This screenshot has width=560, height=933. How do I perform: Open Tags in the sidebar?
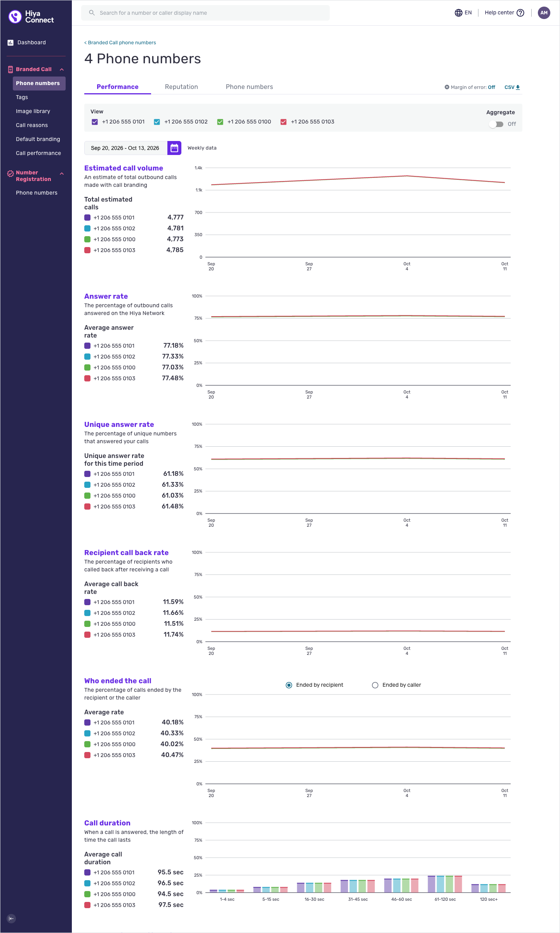click(x=22, y=97)
